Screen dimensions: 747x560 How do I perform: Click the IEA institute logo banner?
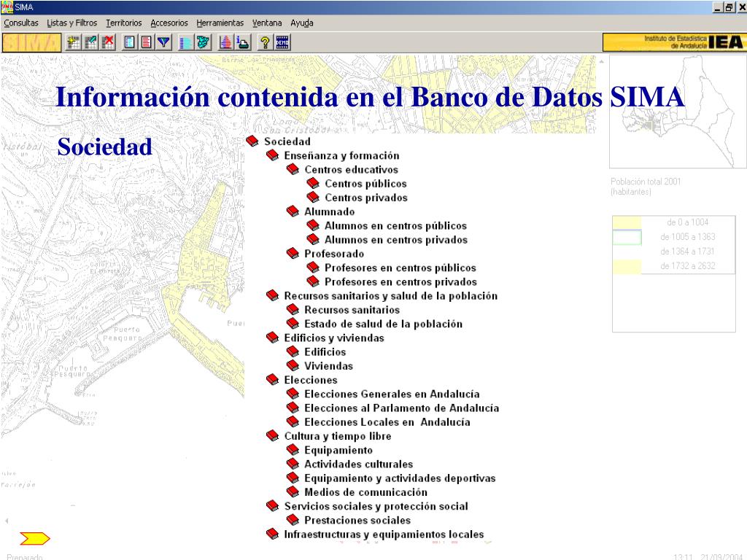click(x=673, y=42)
